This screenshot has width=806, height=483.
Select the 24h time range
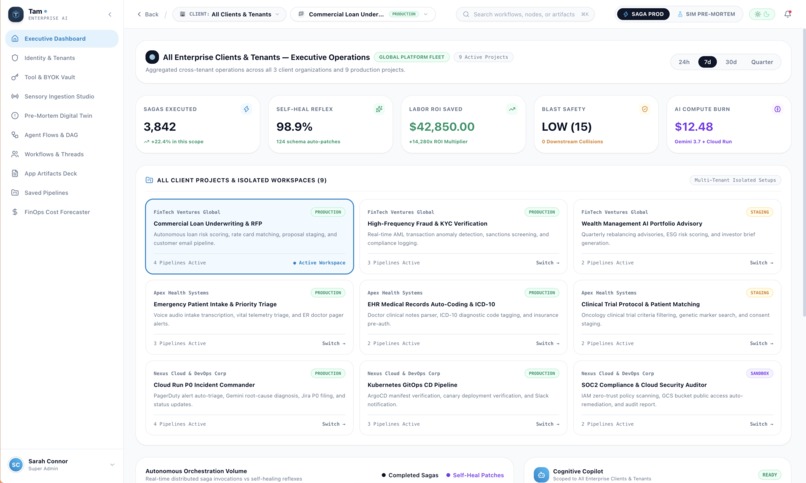[684, 62]
